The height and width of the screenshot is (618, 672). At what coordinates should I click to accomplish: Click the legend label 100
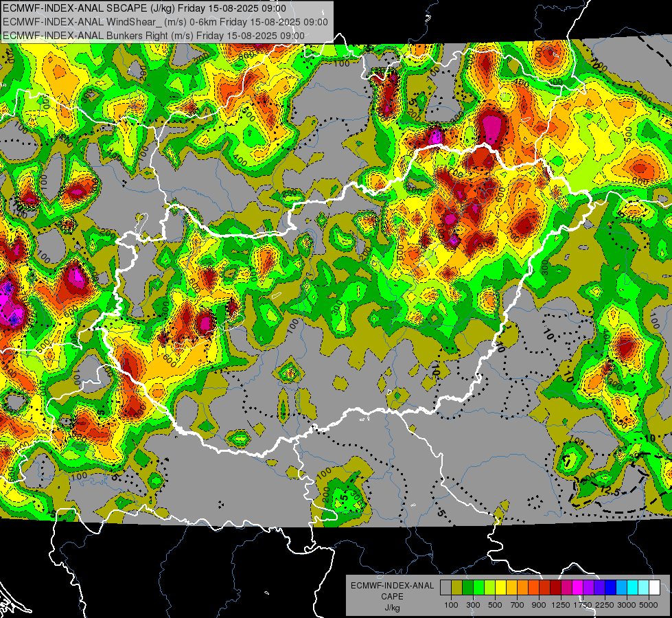click(451, 605)
